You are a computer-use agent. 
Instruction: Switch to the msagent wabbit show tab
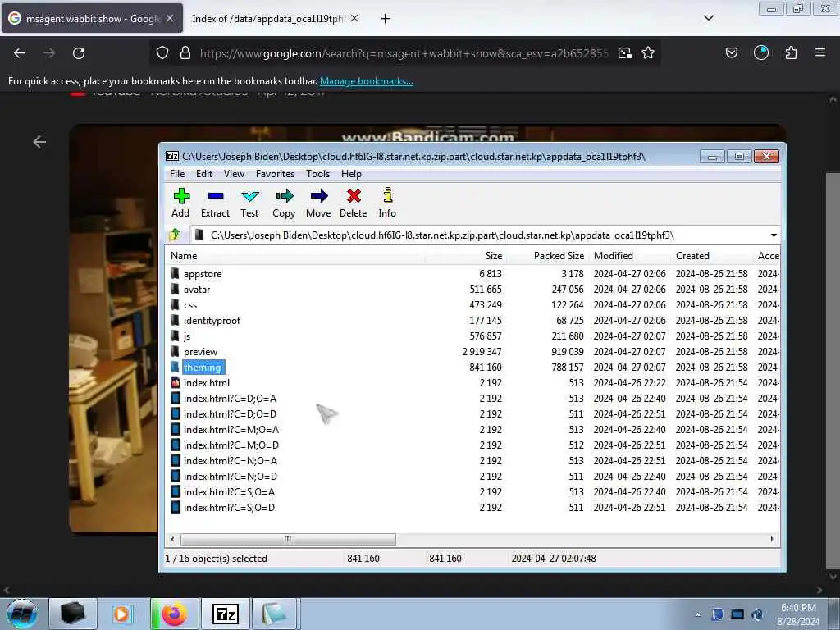click(x=92, y=18)
